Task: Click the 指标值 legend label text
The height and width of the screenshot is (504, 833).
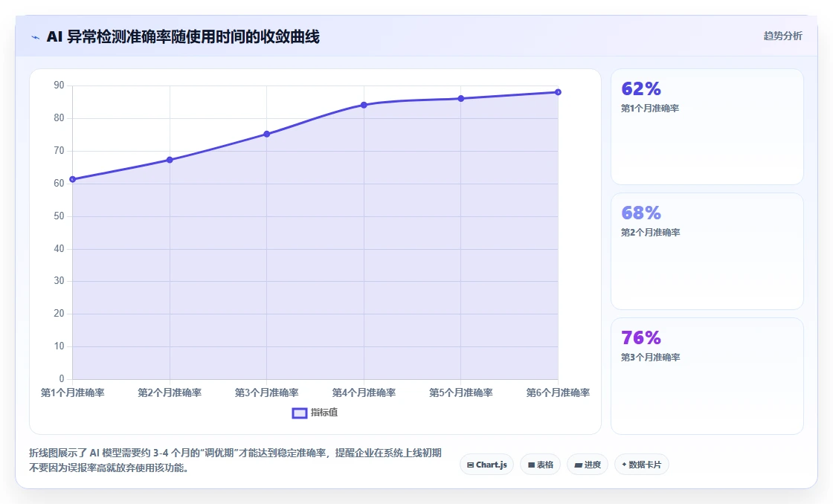Action: pos(324,413)
